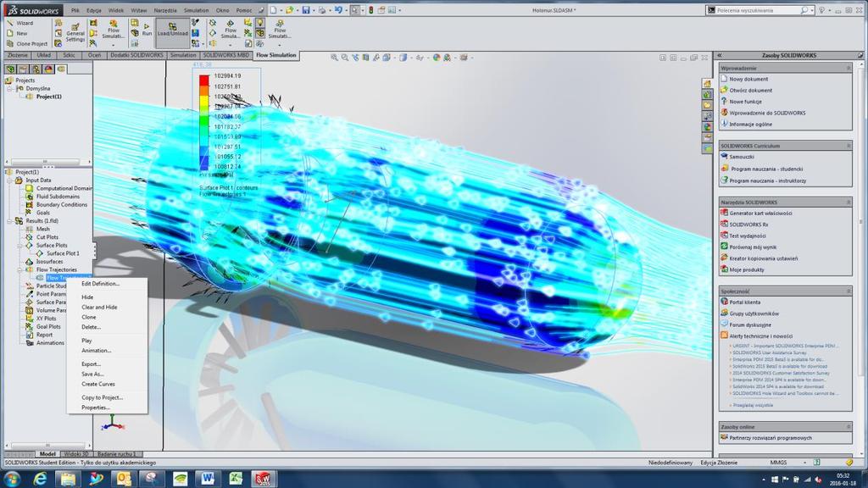Create a New Flow Simulation project

17,33
